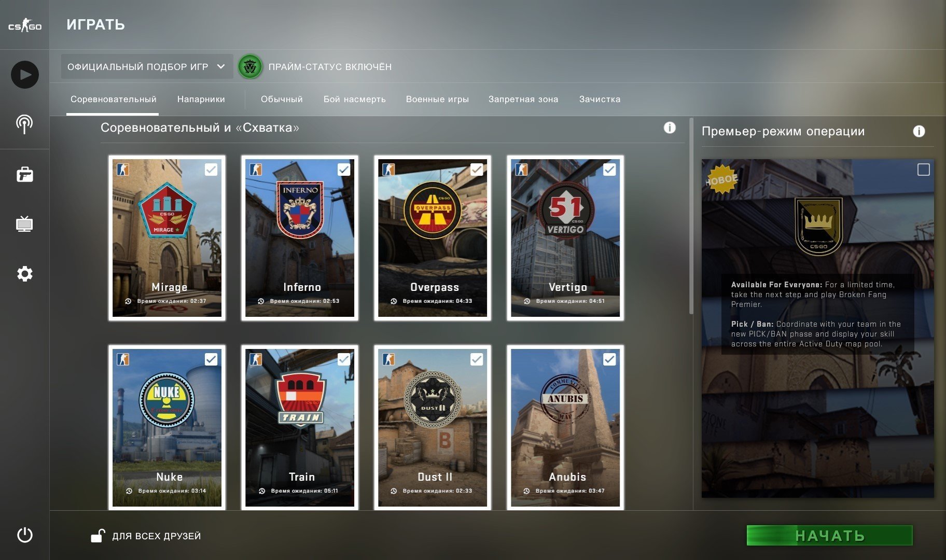Click the green Prime status shield icon

pos(250,67)
